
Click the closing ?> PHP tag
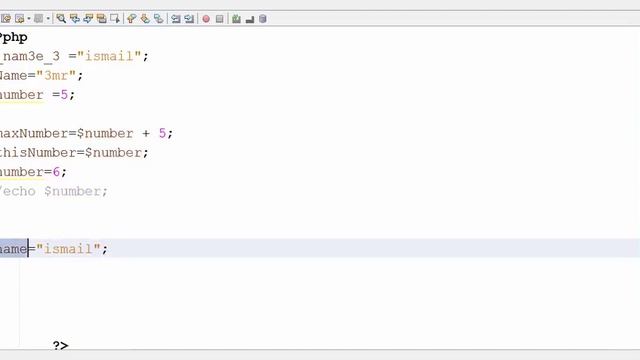coord(60,345)
